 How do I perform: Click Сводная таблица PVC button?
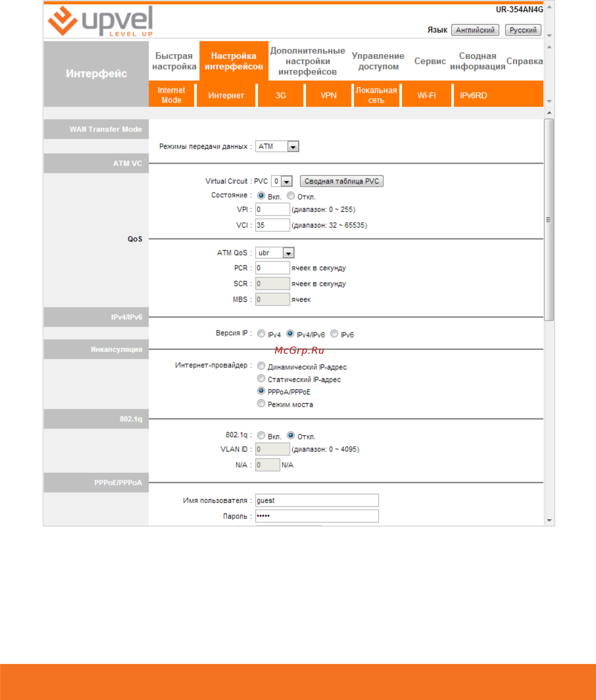(342, 181)
